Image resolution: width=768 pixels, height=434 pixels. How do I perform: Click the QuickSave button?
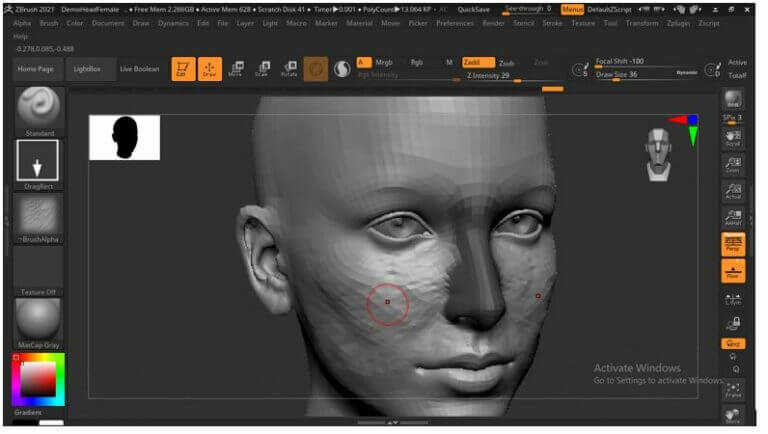(x=473, y=9)
